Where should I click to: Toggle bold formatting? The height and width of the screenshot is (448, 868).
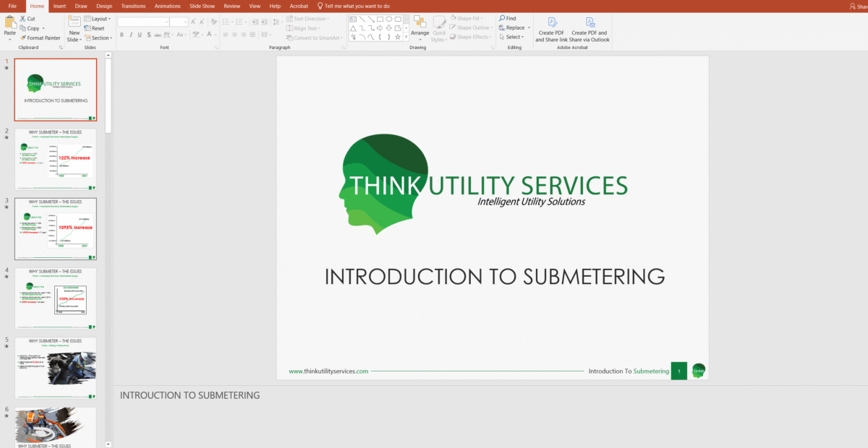(x=122, y=34)
